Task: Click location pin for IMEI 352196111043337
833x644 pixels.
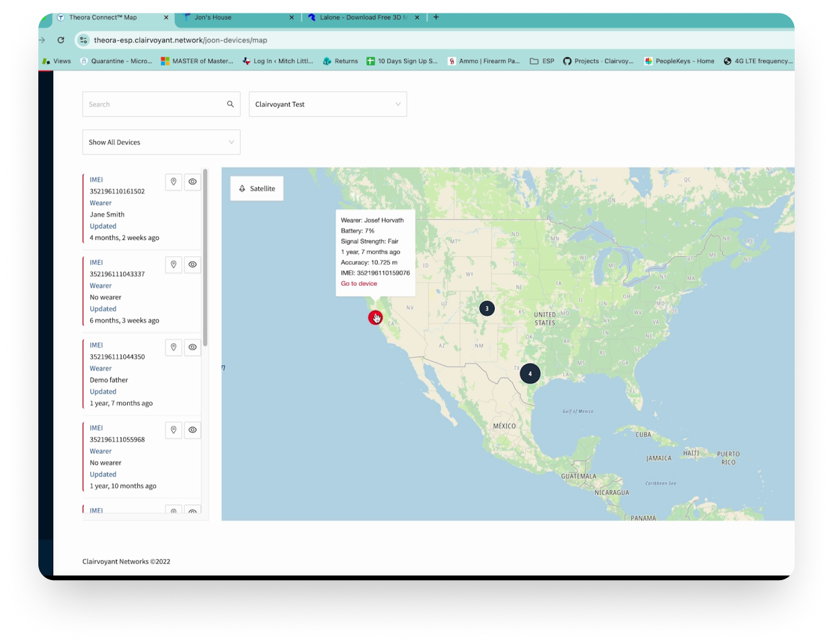Action: [x=173, y=265]
